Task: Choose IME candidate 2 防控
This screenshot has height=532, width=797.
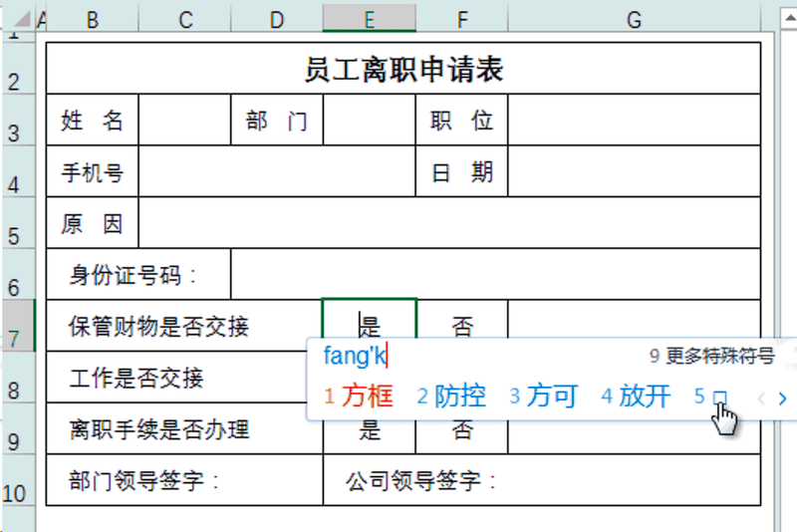Action: point(451,396)
